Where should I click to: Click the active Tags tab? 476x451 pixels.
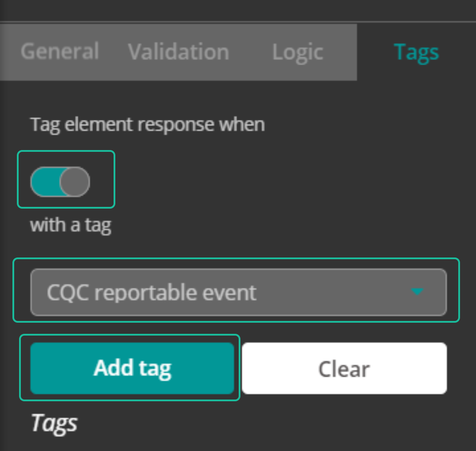(416, 52)
